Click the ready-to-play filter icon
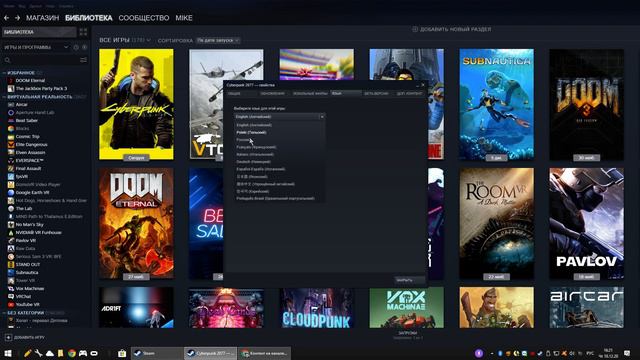The height and width of the screenshot is (360, 640). click(84, 47)
